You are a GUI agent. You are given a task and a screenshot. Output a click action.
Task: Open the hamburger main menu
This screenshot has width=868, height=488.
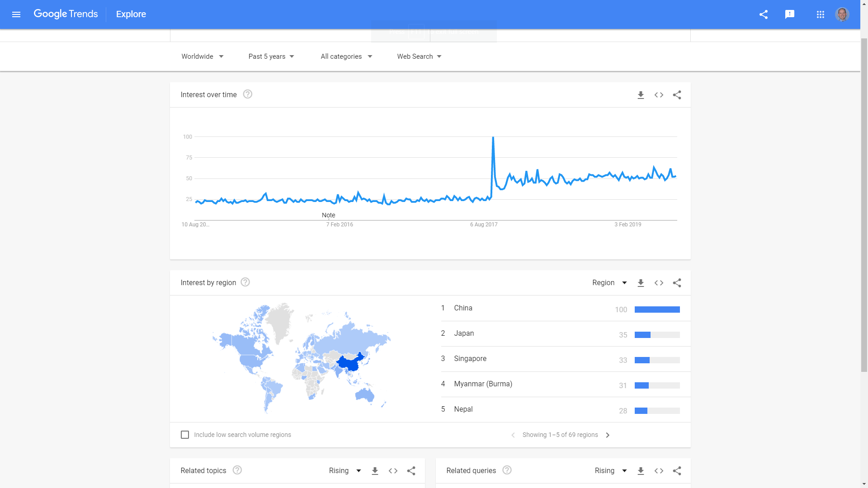point(16,14)
